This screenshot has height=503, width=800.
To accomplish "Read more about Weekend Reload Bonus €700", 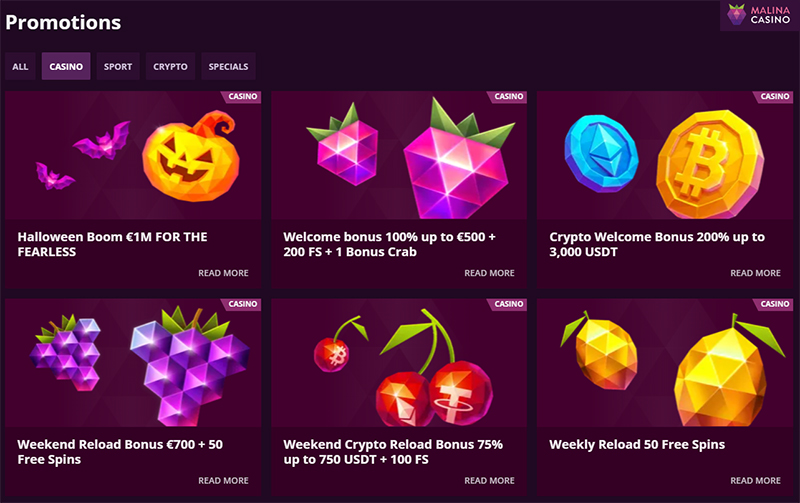I will point(223,481).
